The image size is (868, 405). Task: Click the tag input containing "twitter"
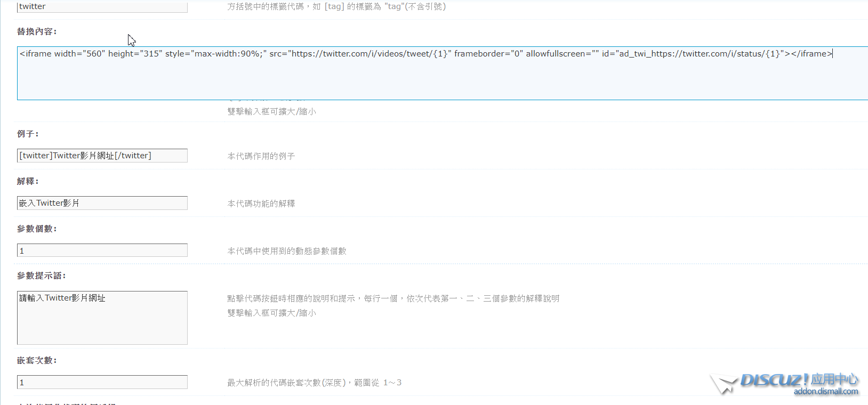point(102,7)
